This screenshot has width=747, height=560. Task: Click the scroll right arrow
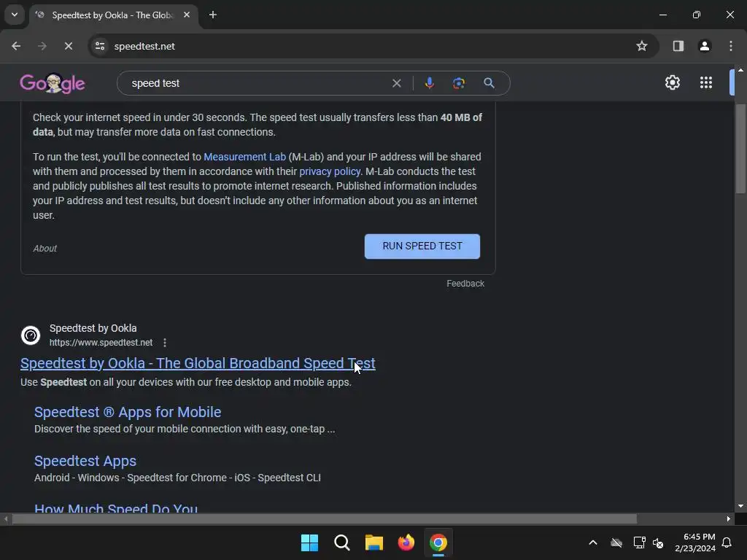[729, 518]
